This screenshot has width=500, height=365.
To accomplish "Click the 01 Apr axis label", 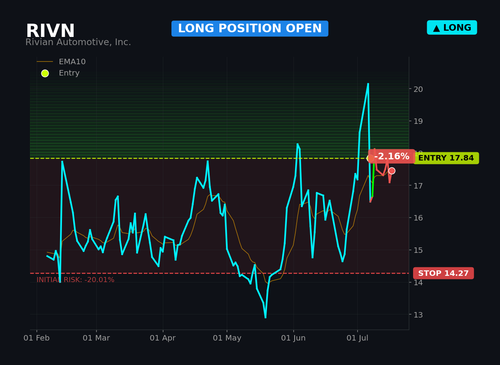I will pyautogui.click(x=163, y=338).
